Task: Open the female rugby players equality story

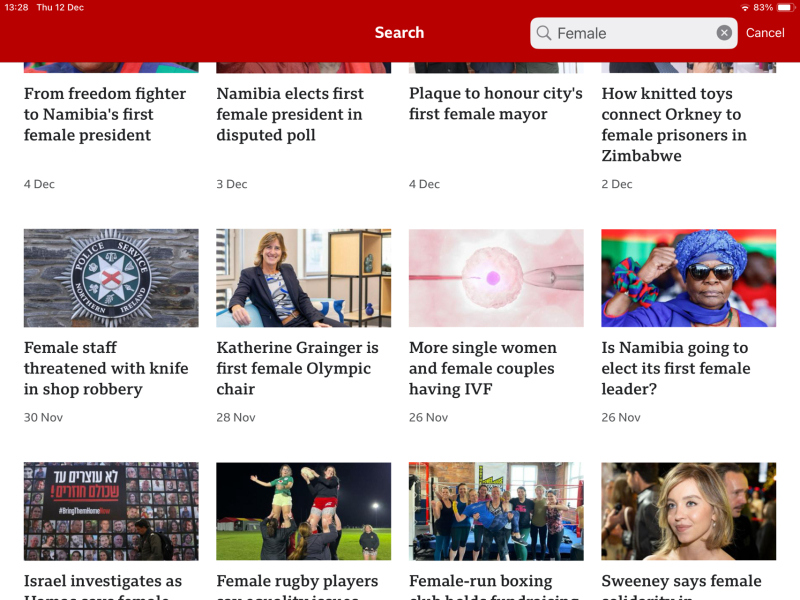Action: (298, 585)
